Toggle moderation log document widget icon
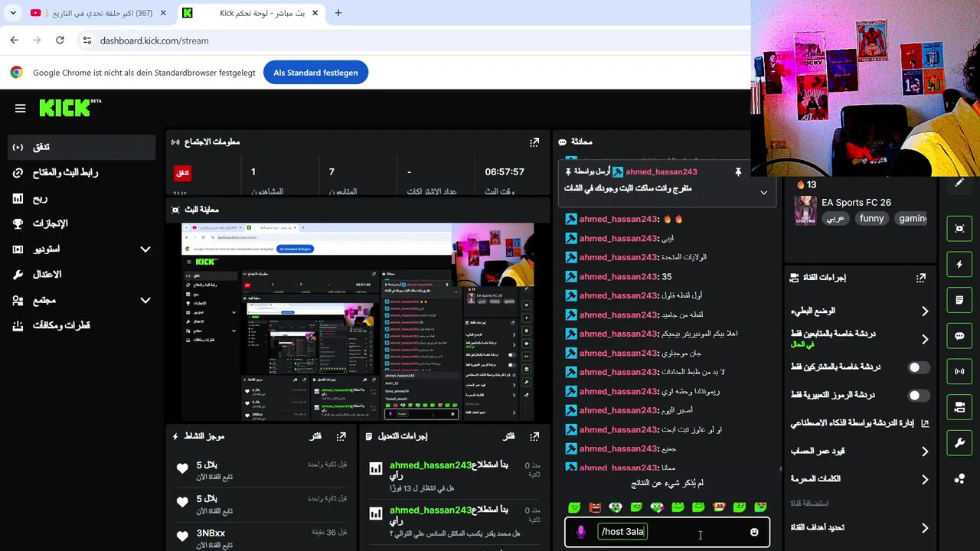 point(959,300)
